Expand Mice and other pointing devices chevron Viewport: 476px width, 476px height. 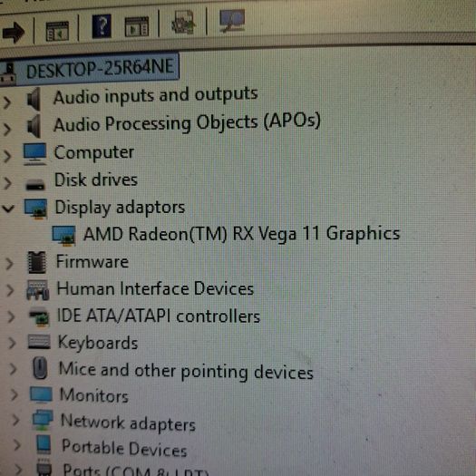(x=13, y=369)
